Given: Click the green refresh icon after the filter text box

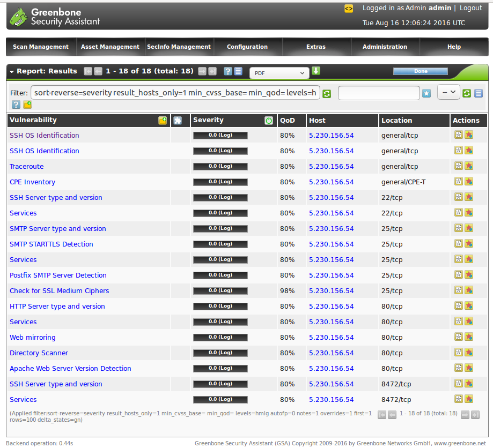Looking at the screenshot, I should 327,93.
